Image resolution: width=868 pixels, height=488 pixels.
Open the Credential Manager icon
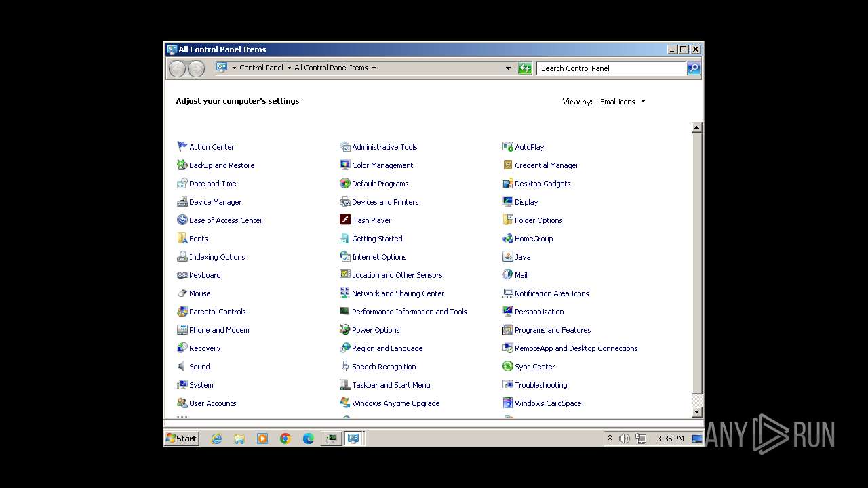pyautogui.click(x=507, y=165)
